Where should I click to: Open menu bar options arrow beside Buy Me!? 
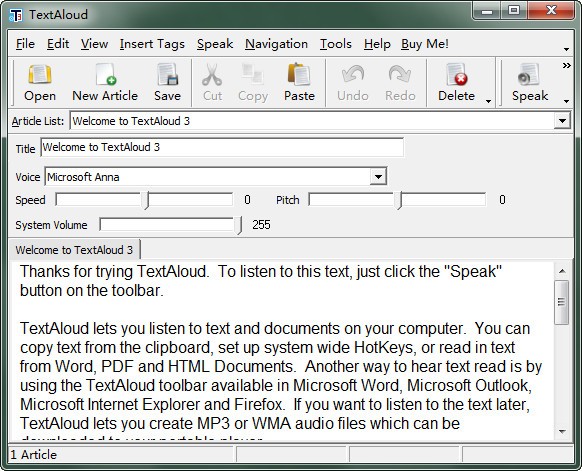click(566, 49)
